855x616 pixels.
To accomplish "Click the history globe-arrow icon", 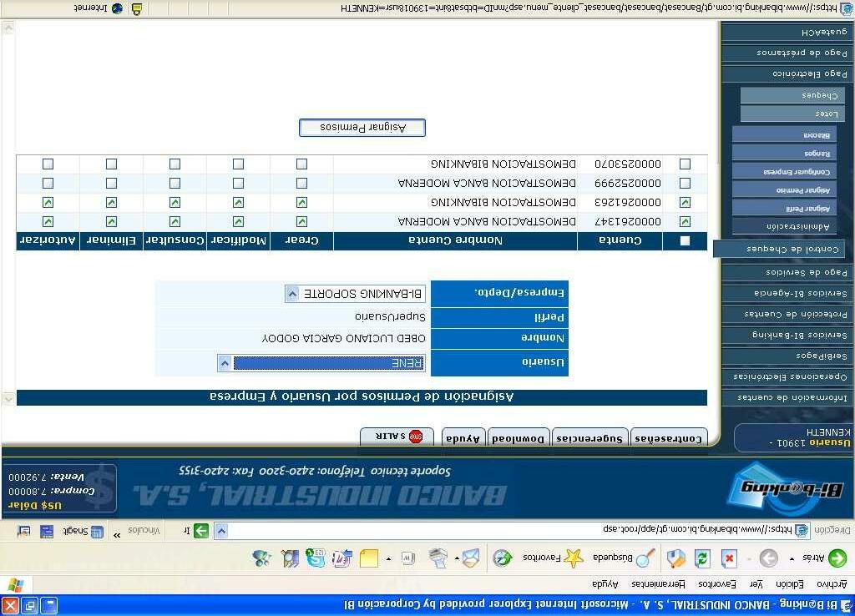I will (502, 558).
